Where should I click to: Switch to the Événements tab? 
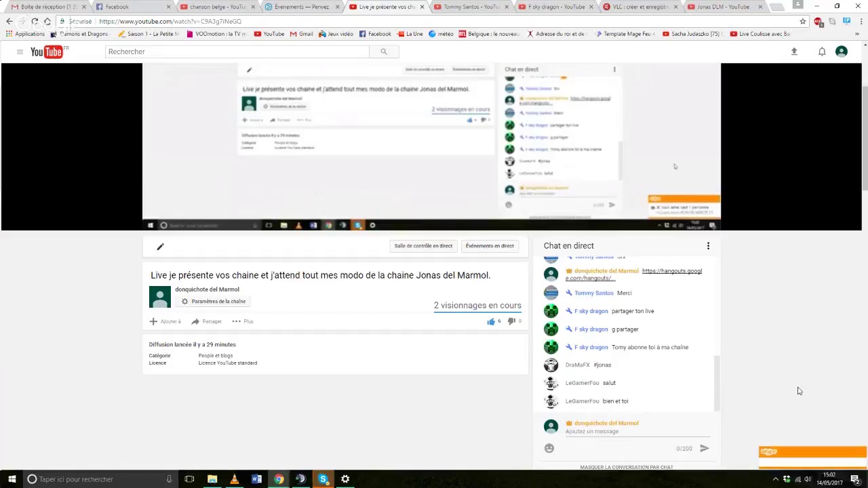pyautogui.click(x=302, y=7)
